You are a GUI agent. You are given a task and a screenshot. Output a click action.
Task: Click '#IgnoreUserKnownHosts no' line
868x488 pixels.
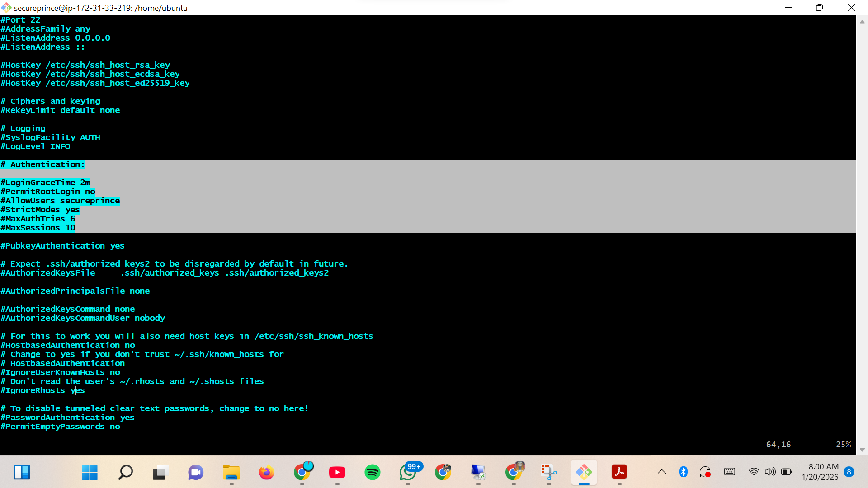tap(61, 372)
